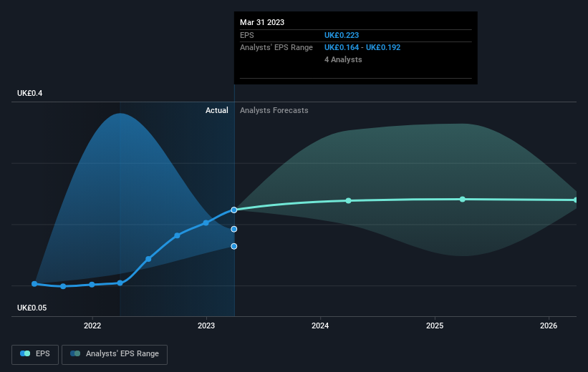Click the EPS data point at 2023 start
The height and width of the screenshot is (372, 588).
(206, 223)
